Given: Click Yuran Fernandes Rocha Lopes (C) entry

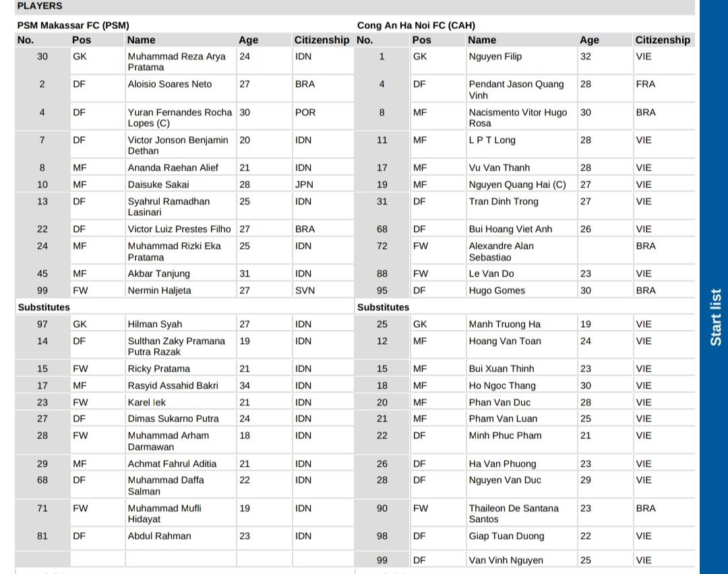Looking at the screenshot, I should pyautogui.click(x=179, y=117).
